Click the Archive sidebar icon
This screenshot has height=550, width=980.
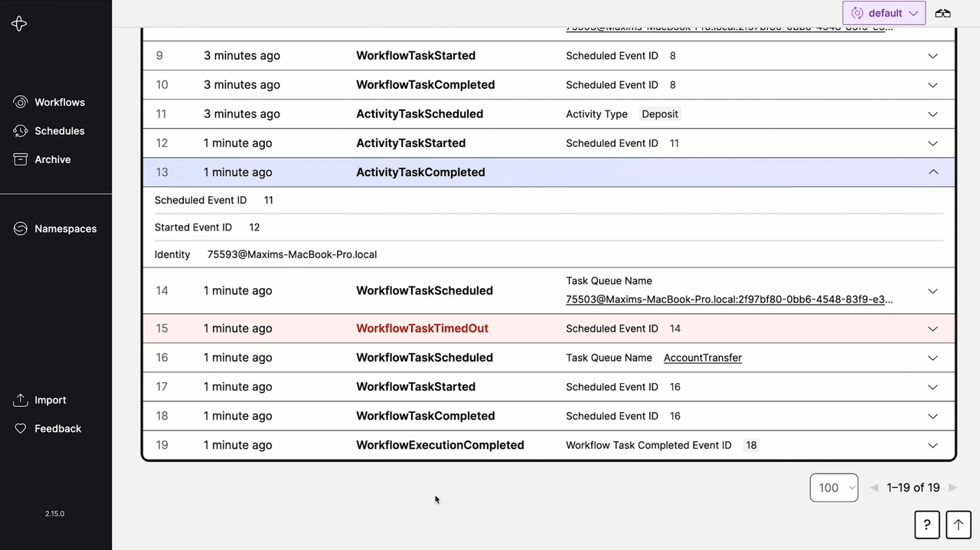point(21,159)
